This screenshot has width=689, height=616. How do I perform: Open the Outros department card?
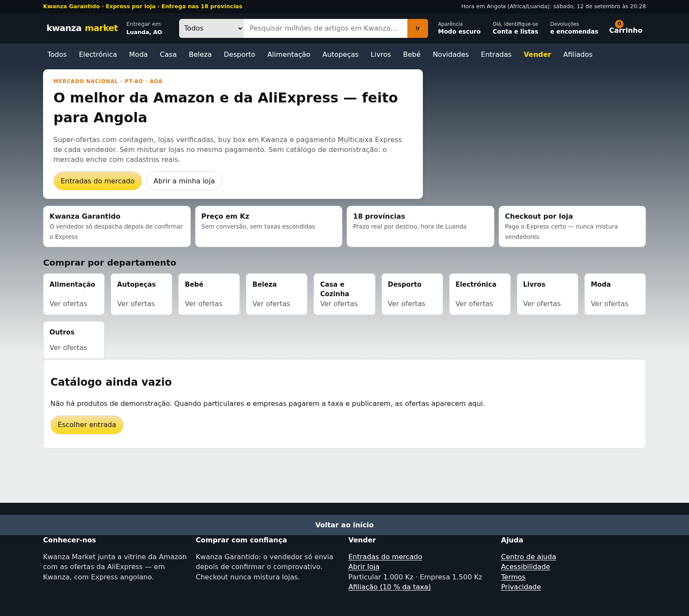point(74,340)
